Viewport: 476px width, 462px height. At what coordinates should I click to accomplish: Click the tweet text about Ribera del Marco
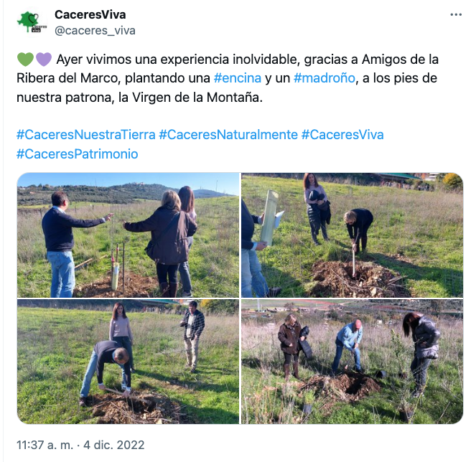click(x=228, y=78)
